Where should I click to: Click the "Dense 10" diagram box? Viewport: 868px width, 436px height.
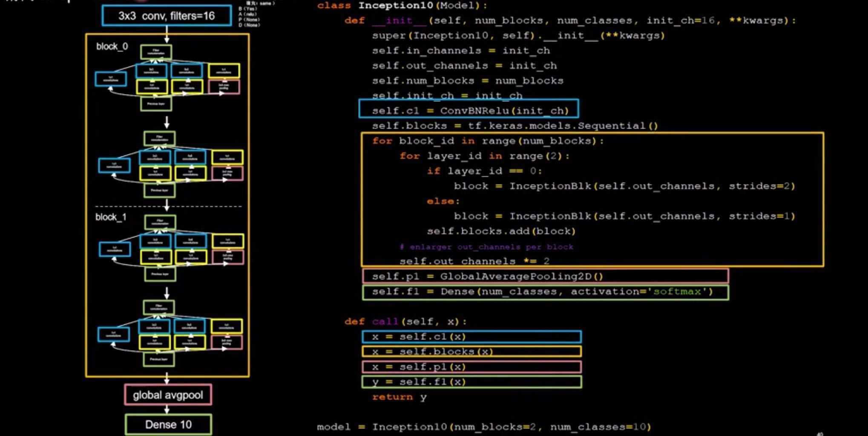pos(168,425)
